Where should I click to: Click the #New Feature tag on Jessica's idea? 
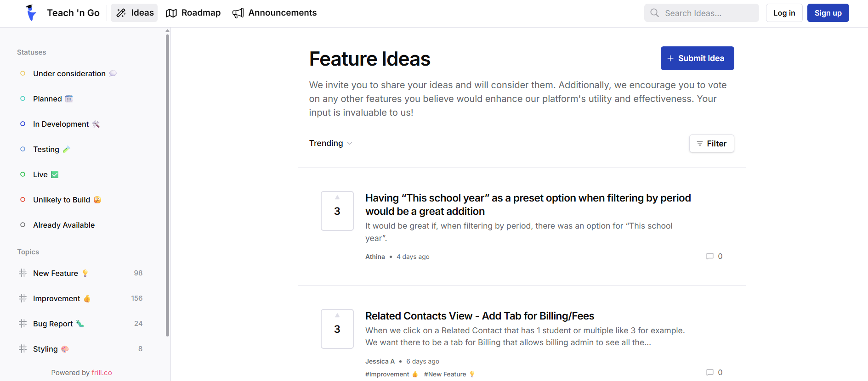coord(449,374)
